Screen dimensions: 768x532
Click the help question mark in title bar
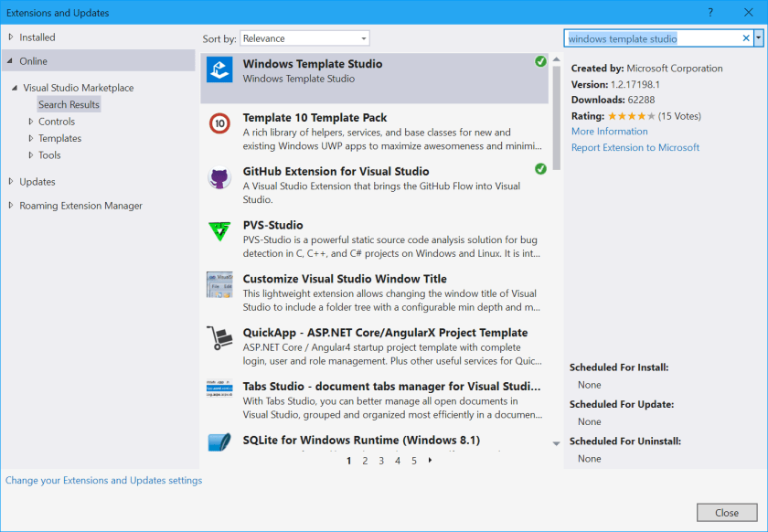pyautogui.click(x=710, y=13)
